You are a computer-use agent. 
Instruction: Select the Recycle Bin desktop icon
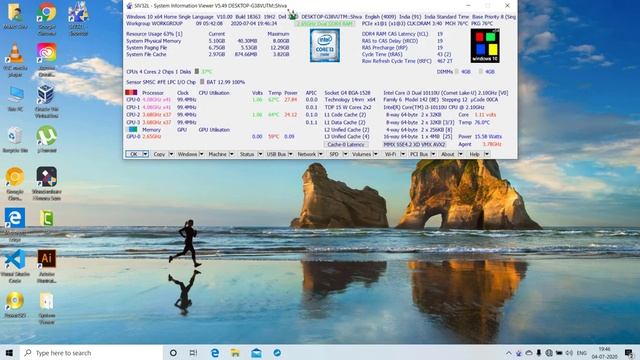[15, 136]
